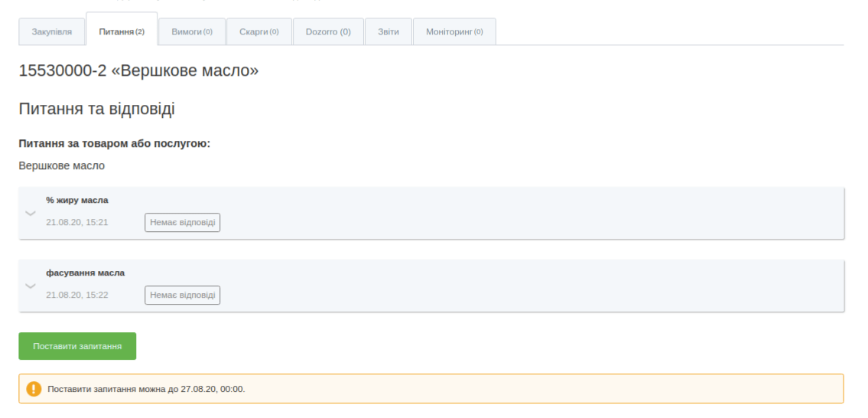Open the Dozorro (0) tab
The image size is (868, 418).
click(328, 31)
